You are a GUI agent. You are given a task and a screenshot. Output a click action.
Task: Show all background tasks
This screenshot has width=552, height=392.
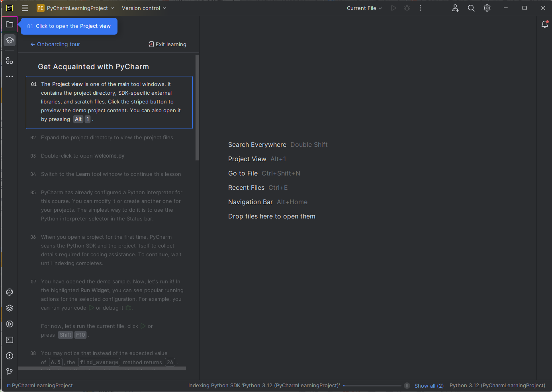[429, 386]
